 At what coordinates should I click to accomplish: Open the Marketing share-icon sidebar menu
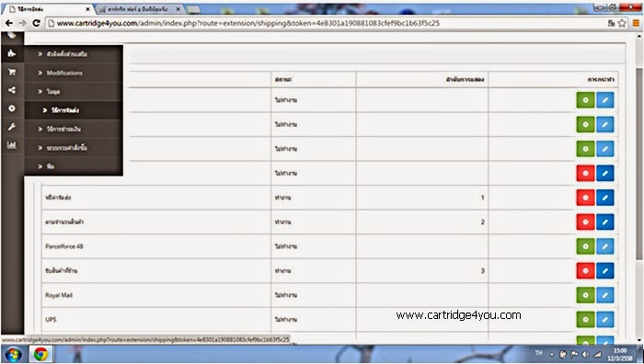tap(11, 90)
